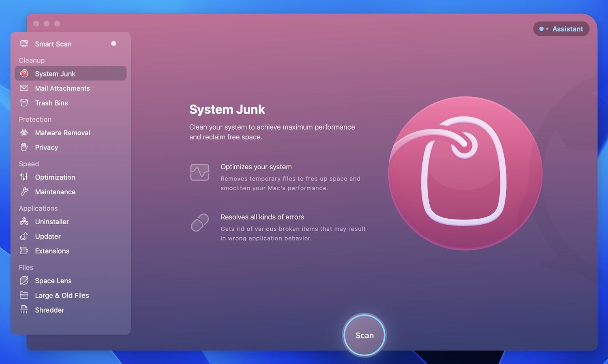Click the Optimizes your system monitor icon
The image size is (608, 364).
[200, 172]
